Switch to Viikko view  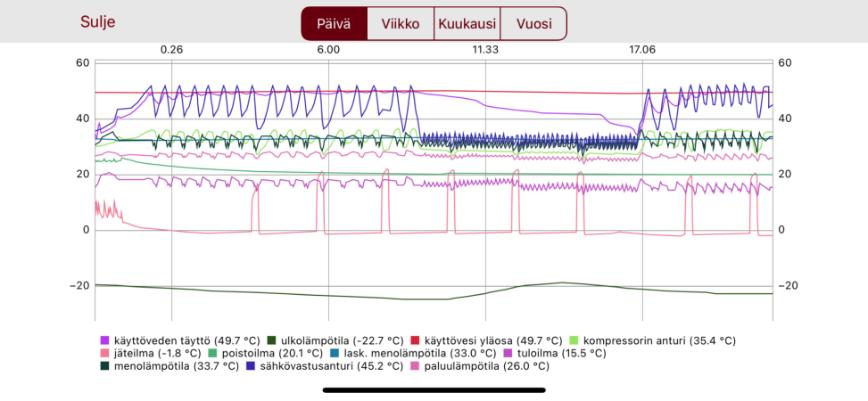[x=401, y=24]
